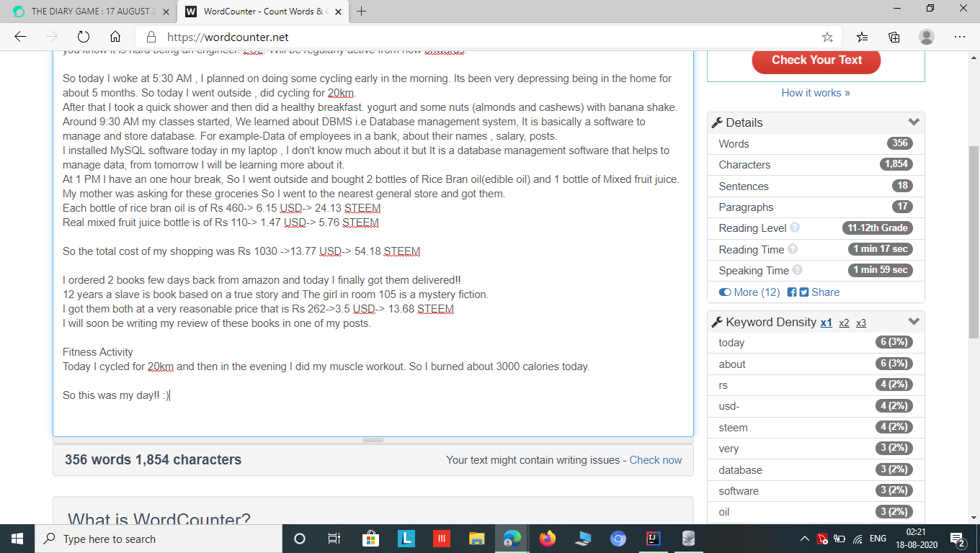Screen dimensions: 980x553
Task: Open the How it works link
Action: pyautogui.click(x=816, y=92)
